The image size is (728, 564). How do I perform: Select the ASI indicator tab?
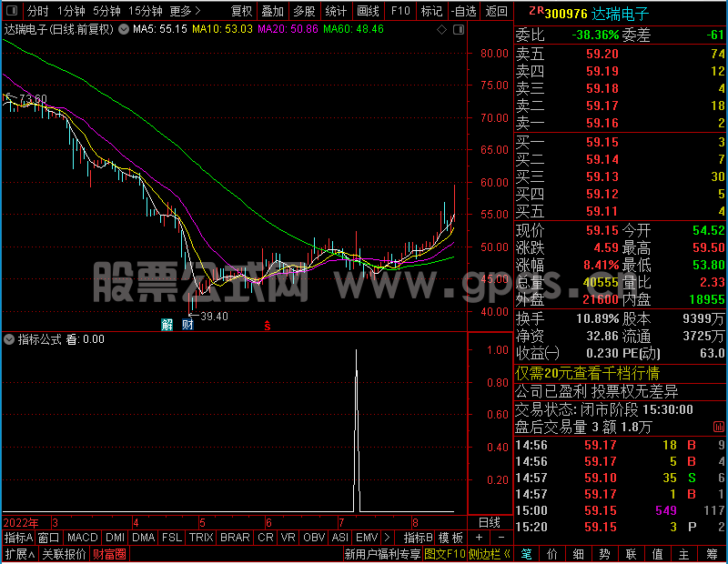(x=339, y=538)
